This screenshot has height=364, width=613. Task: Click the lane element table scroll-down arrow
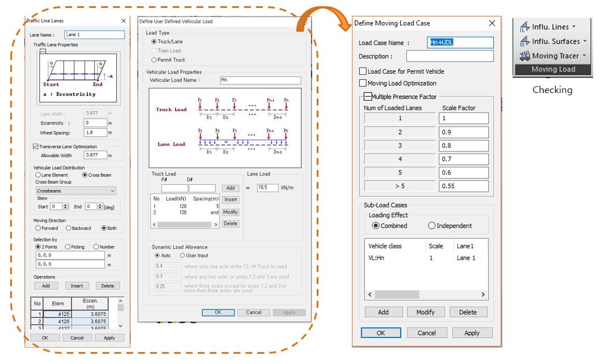120,325
